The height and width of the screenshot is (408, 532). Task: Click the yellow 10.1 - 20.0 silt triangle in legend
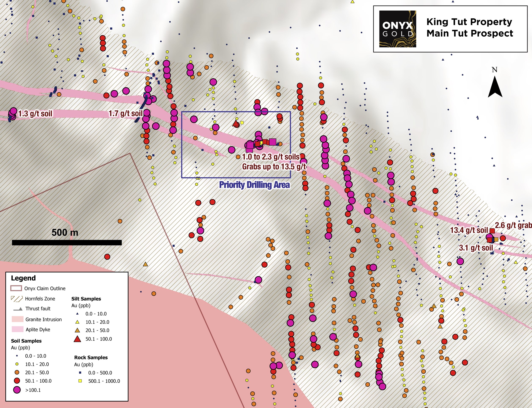point(77,322)
